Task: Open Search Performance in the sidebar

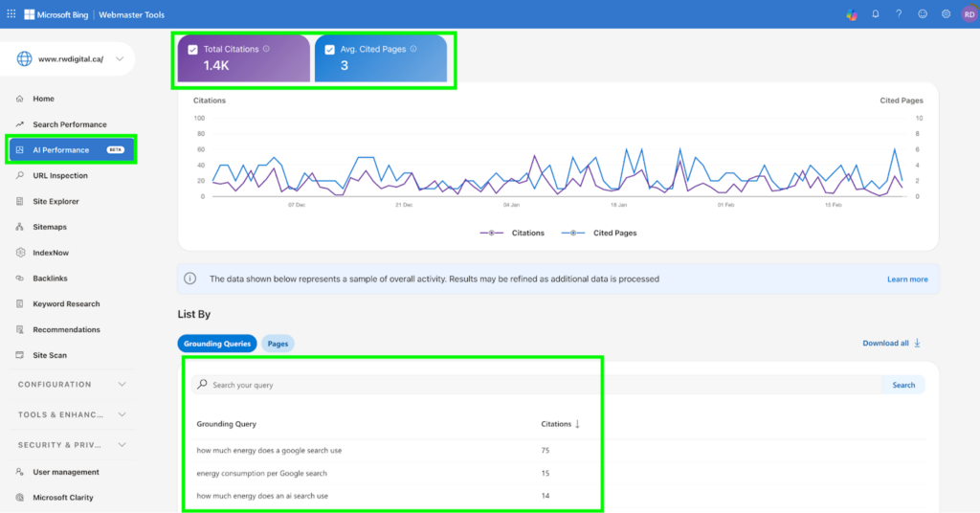Action: coord(72,124)
